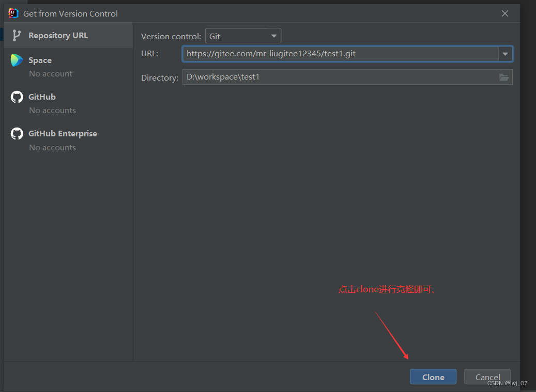This screenshot has width=536, height=392.
Task: Open the Version control Git dropdown
Action: pos(243,36)
